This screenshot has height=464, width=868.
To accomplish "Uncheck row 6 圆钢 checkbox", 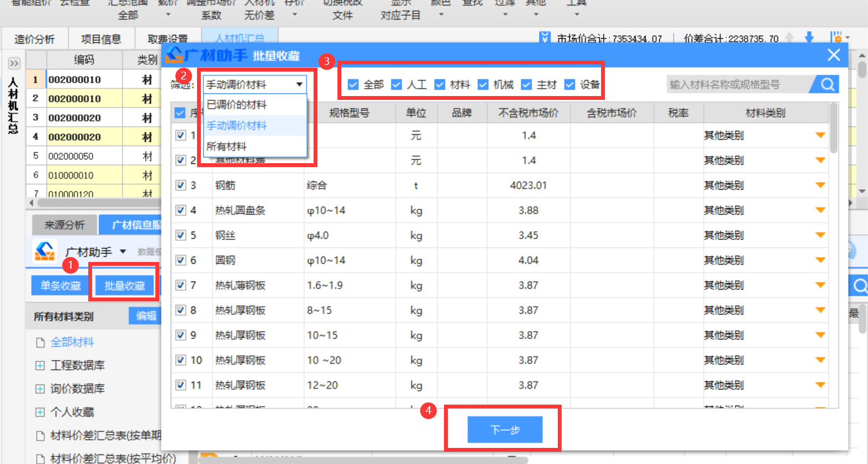I will (x=180, y=260).
